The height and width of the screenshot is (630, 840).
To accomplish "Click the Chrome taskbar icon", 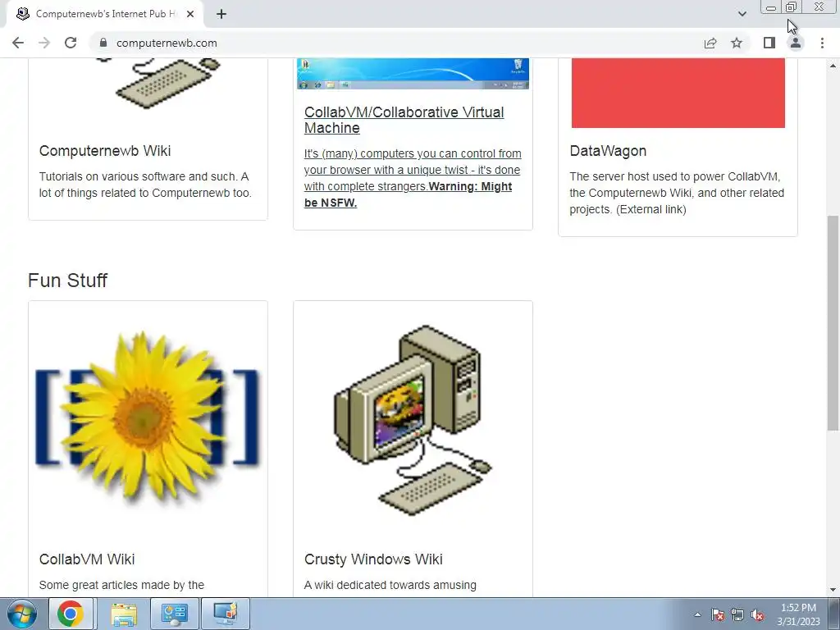I will point(71,614).
